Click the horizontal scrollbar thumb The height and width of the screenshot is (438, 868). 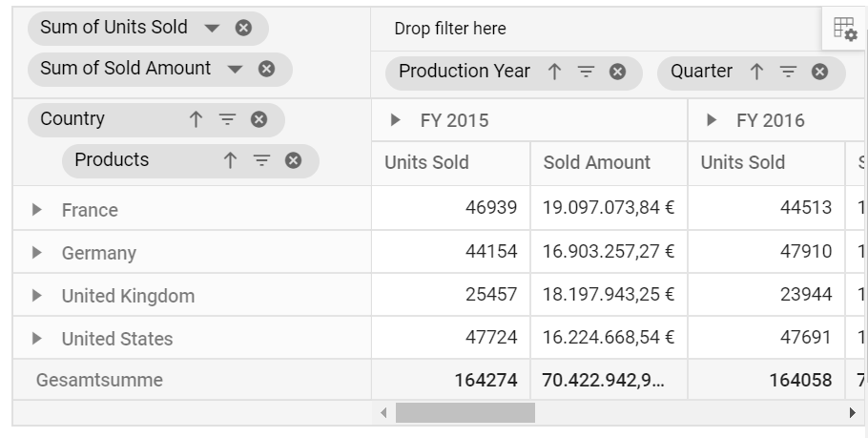465,412
